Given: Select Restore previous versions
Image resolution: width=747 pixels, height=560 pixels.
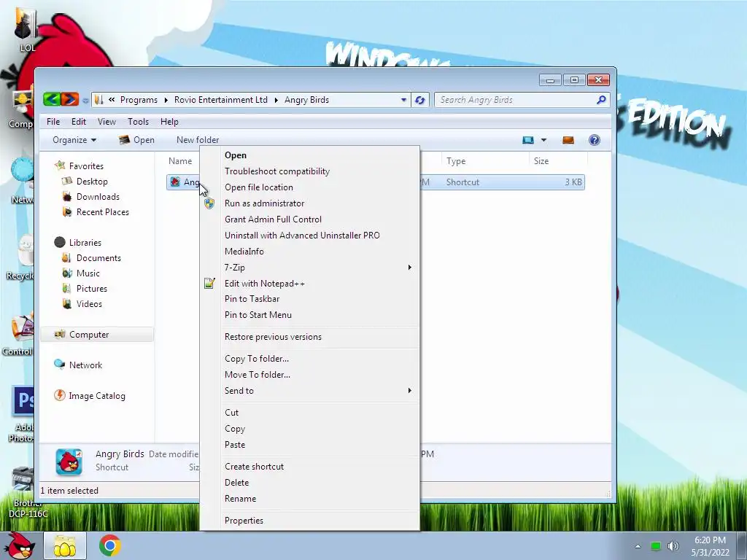Looking at the screenshot, I should tap(309, 337).
